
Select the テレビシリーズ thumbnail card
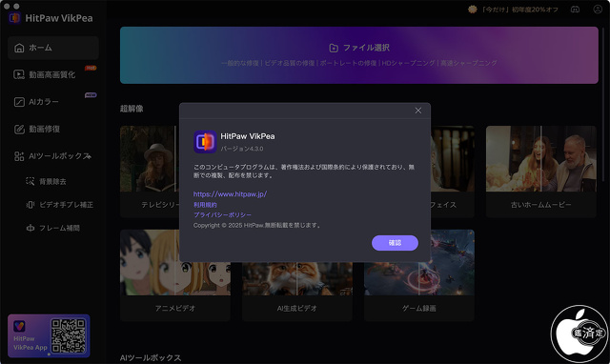click(150, 172)
